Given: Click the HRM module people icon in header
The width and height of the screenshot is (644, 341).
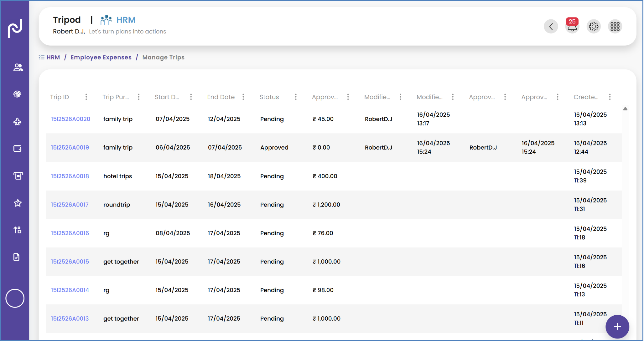Looking at the screenshot, I should tap(106, 20).
